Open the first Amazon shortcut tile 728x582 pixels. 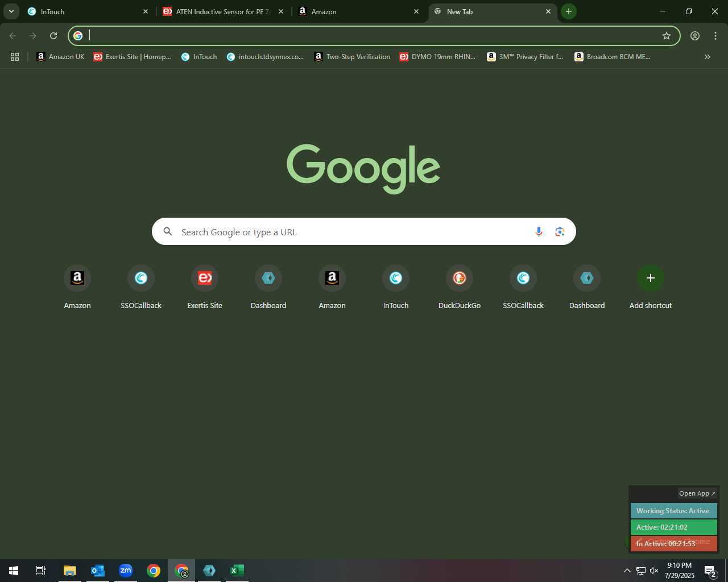point(77,288)
